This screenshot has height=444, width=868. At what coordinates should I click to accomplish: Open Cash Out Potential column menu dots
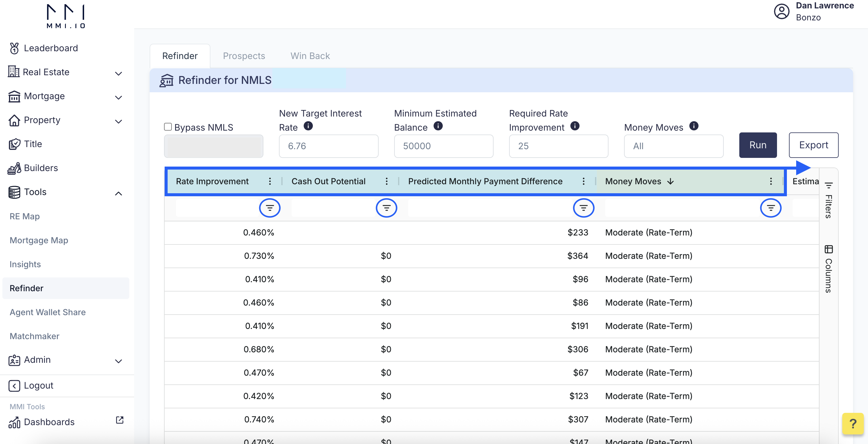(x=386, y=181)
